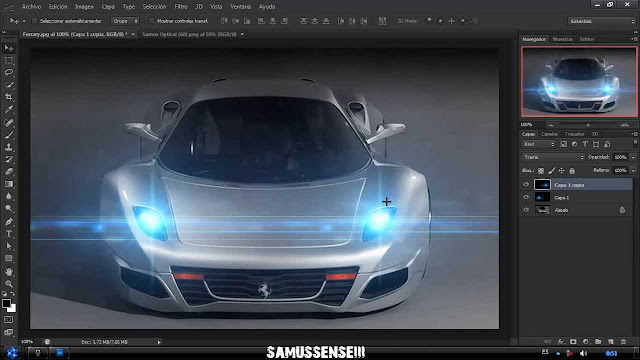Expand the Essentials workspace dropdown
The image size is (640, 360).
coord(602,21)
